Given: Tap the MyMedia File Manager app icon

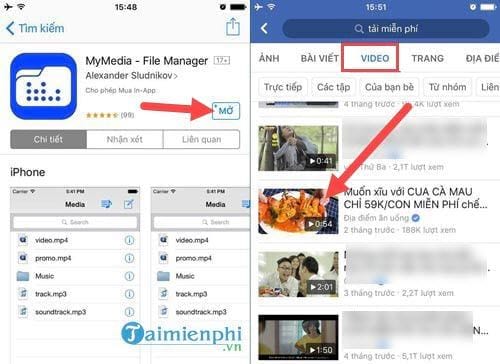Looking at the screenshot, I should [x=44, y=86].
